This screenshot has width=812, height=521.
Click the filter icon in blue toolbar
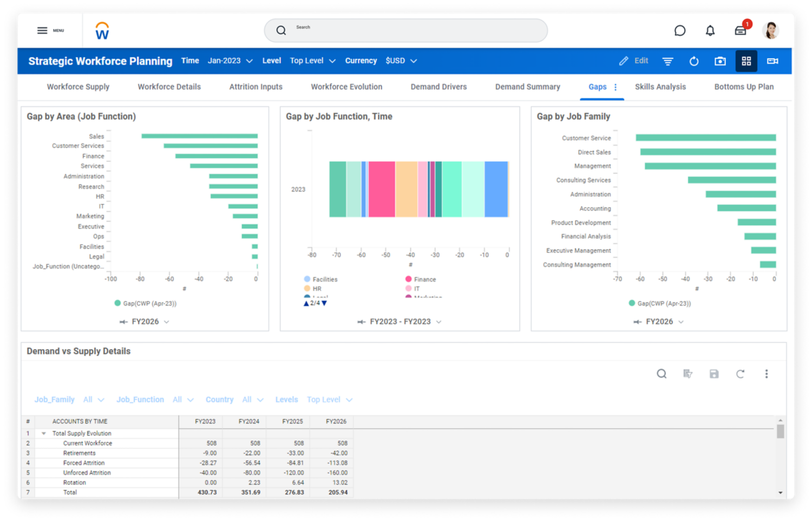[667, 61]
